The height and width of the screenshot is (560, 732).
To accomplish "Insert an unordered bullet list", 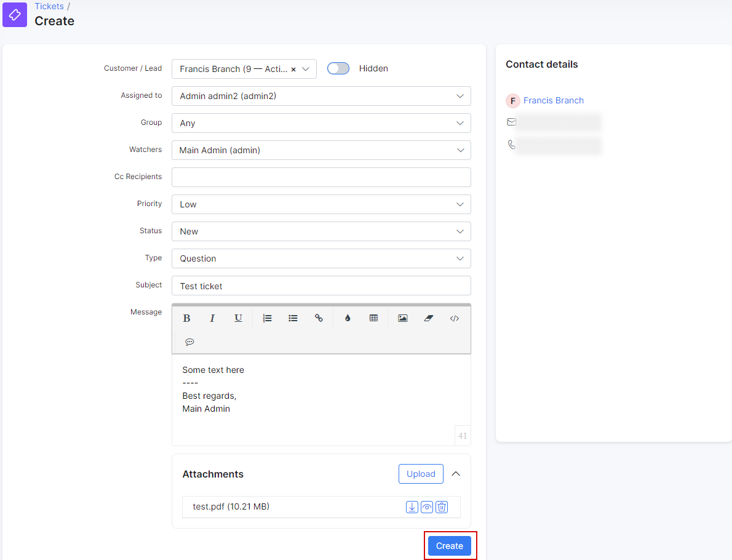I will point(293,318).
